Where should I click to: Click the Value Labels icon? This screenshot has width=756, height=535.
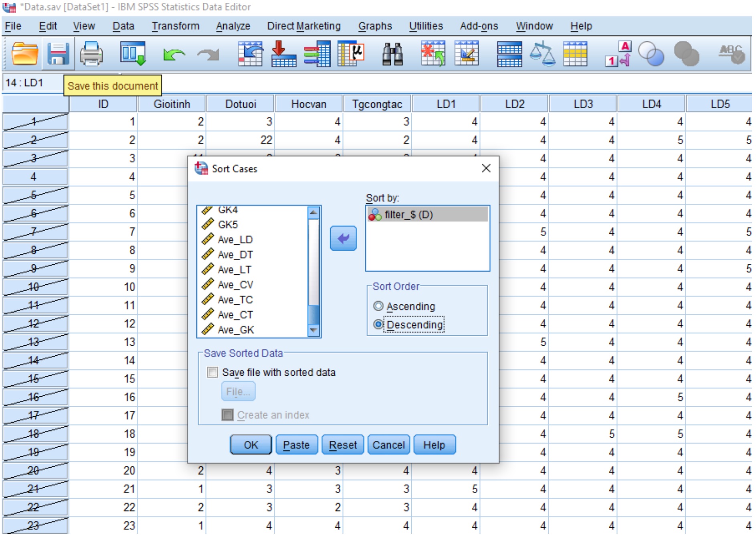[x=618, y=54]
